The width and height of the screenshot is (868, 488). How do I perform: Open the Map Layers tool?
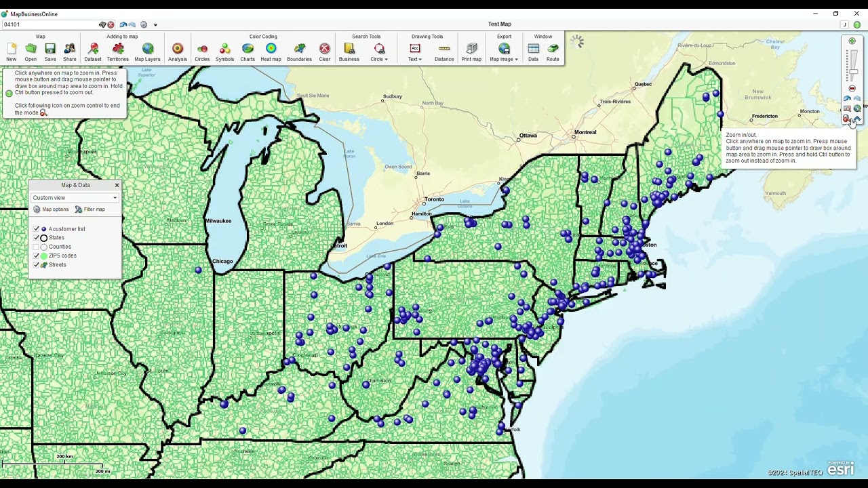coord(147,52)
